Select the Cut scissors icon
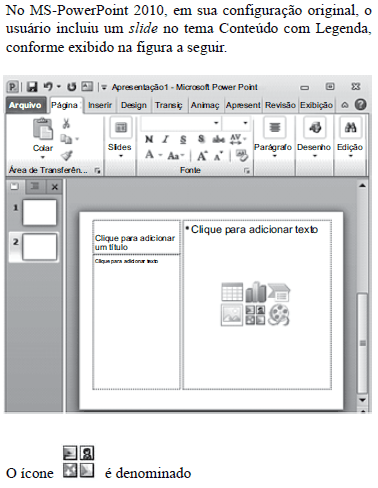Screen dimensions: 378x488 tap(66, 124)
